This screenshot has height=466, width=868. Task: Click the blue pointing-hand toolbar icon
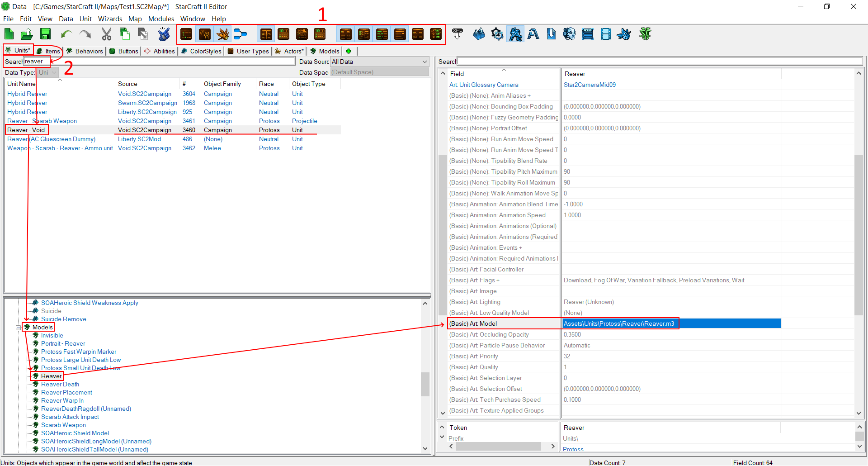click(x=164, y=34)
